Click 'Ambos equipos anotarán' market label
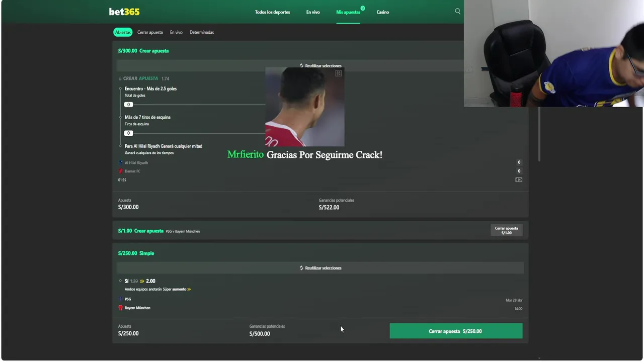Screen dimensions: 644x362 (x=143, y=289)
